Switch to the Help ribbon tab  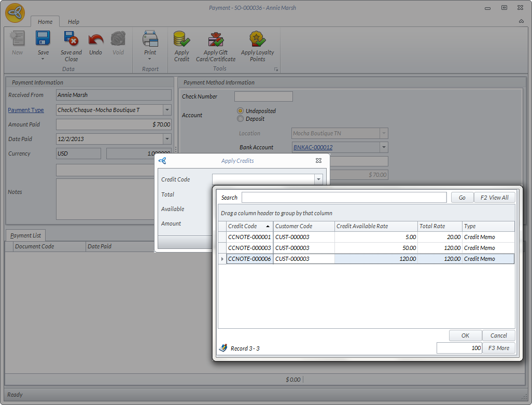(74, 22)
